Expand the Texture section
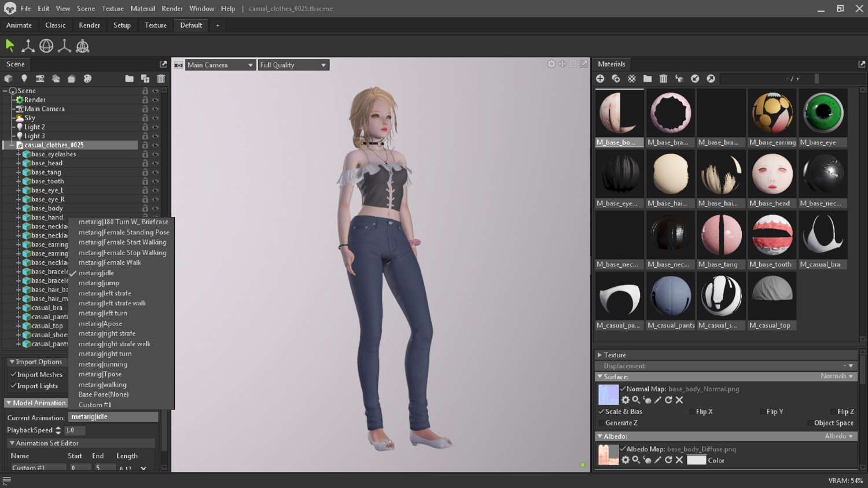 pyautogui.click(x=599, y=355)
